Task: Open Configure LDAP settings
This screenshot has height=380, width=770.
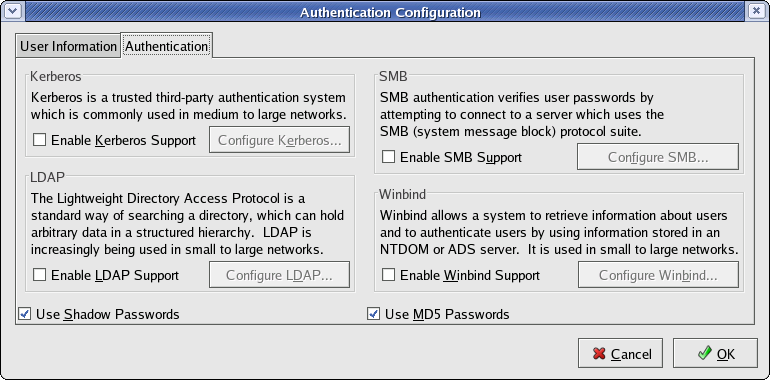Action: tap(279, 274)
